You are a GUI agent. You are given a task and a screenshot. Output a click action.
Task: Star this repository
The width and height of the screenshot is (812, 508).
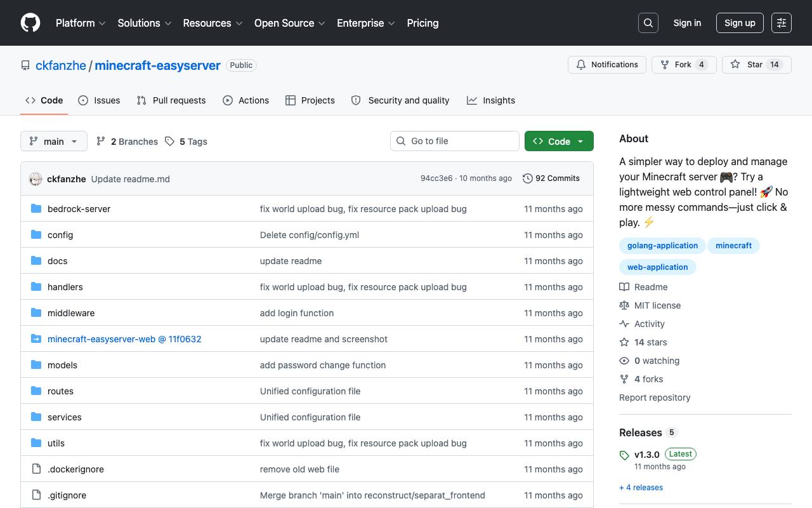pyautogui.click(x=757, y=65)
